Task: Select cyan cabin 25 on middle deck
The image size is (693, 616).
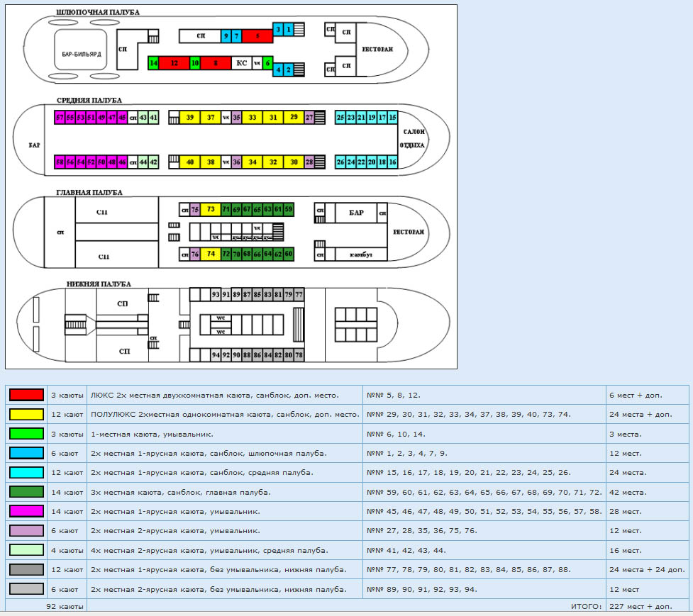Action: [x=340, y=118]
